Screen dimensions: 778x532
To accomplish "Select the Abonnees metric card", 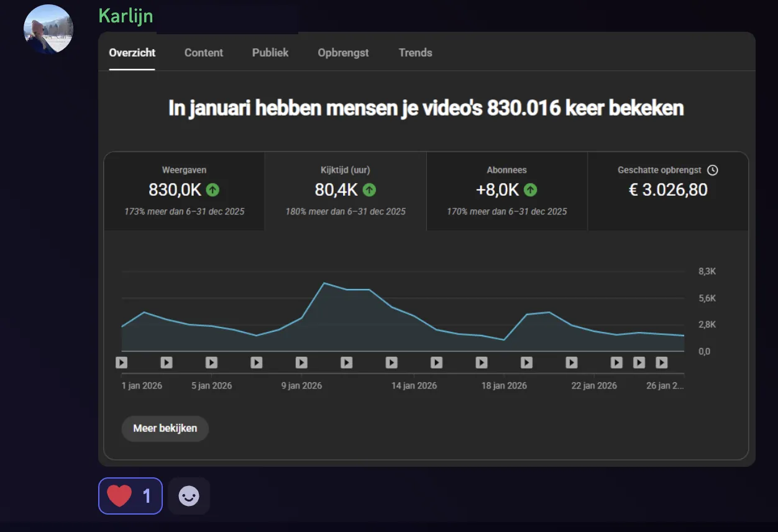I will pyautogui.click(x=507, y=191).
